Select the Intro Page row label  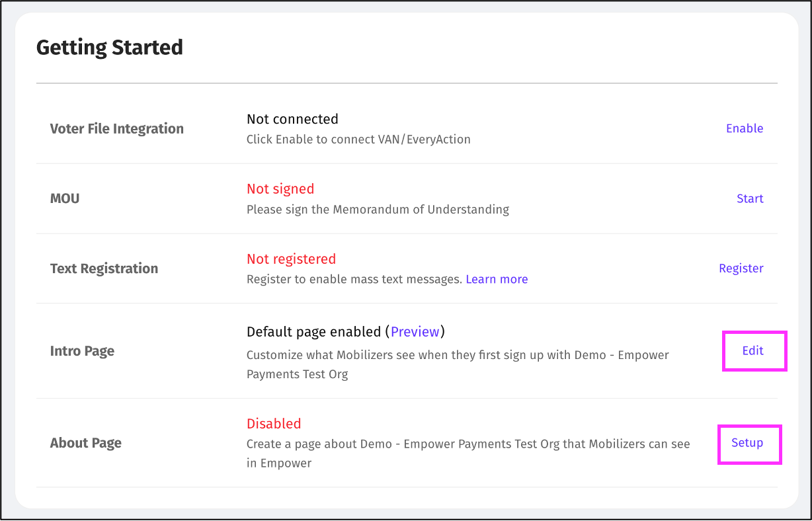82,351
